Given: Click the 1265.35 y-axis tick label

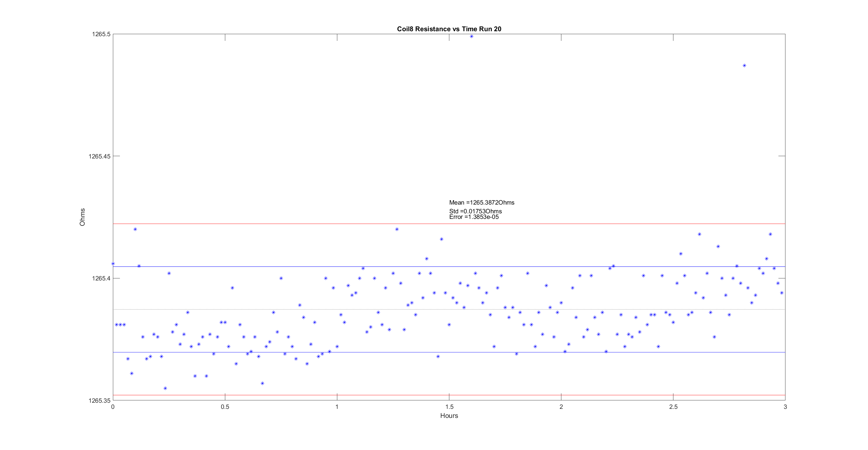Looking at the screenshot, I should (x=99, y=401).
